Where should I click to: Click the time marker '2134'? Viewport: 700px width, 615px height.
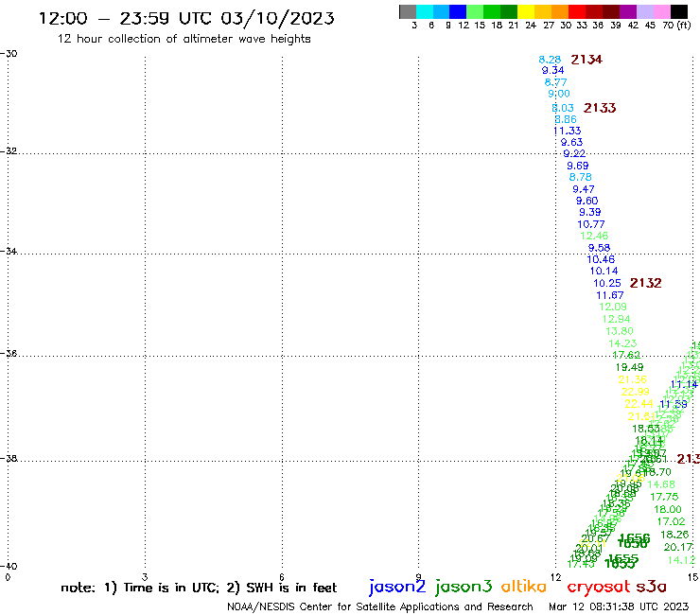click(x=586, y=60)
